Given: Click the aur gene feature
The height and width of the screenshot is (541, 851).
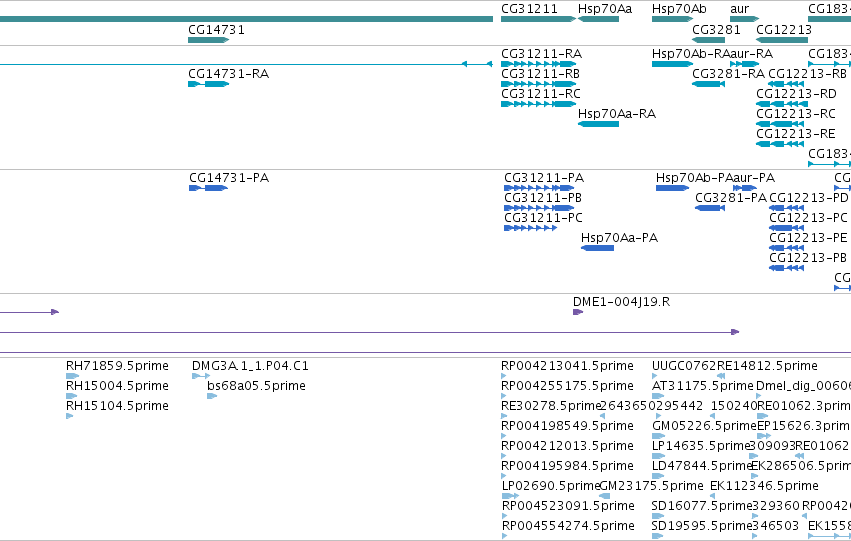Looking at the screenshot, I should point(744,19).
